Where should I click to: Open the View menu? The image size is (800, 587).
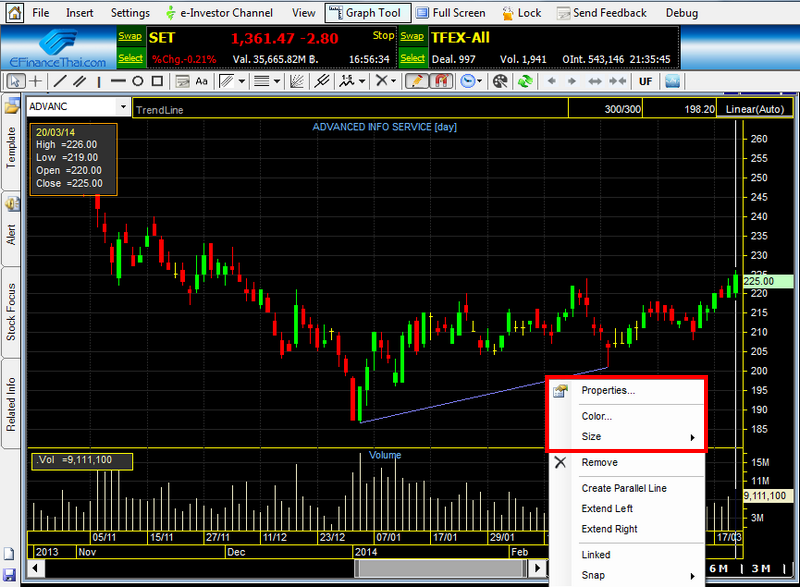(x=304, y=13)
